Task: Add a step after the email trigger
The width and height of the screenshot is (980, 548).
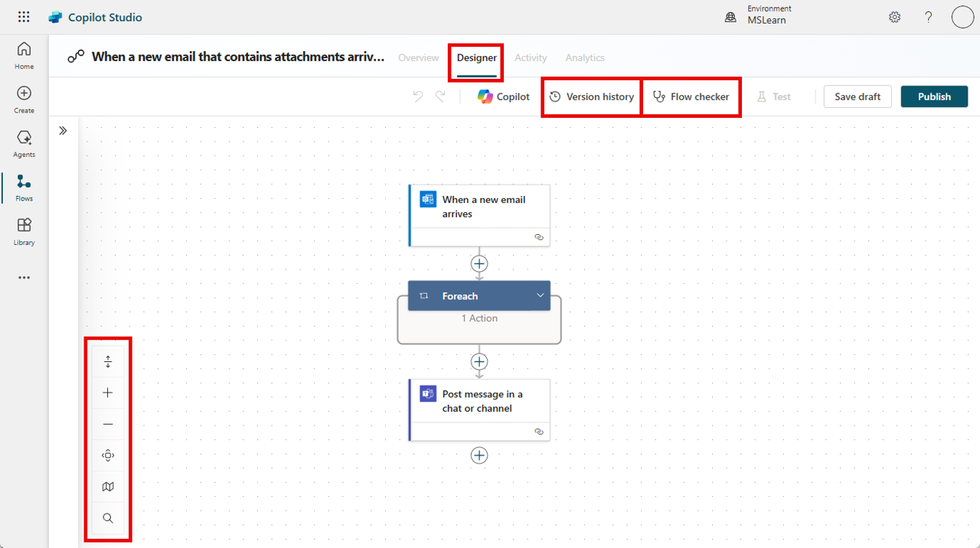Action: pyautogui.click(x=479, y=263)
